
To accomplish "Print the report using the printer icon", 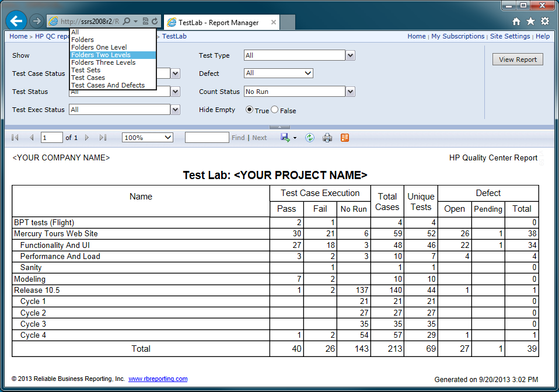I will tap(327, 137).
